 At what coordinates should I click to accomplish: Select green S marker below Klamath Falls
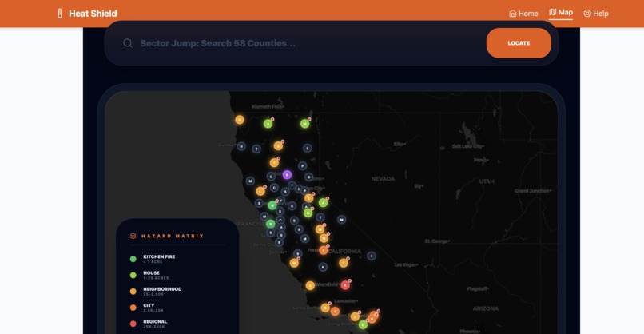click(268, 124)
